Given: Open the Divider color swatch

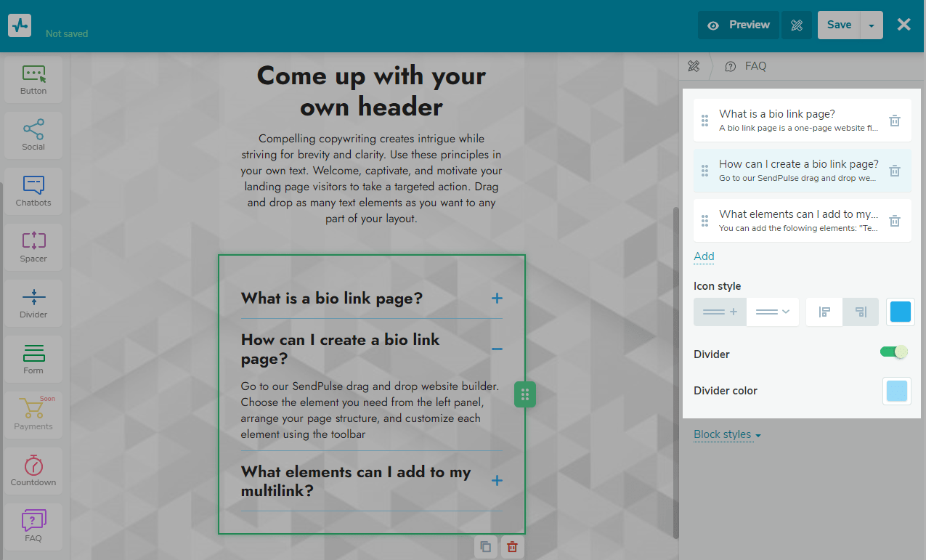Looking at the screenshot, I should tap(896, 391).
